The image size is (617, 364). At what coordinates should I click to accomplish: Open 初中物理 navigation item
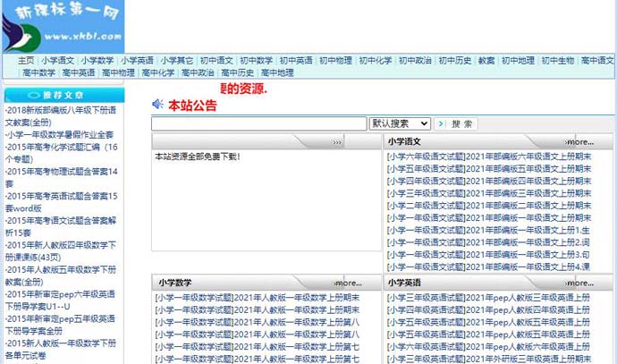click(x=335, y=61)
